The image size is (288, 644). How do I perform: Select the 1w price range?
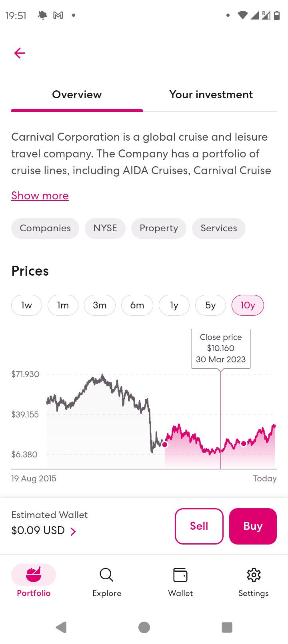pos(26,305)
